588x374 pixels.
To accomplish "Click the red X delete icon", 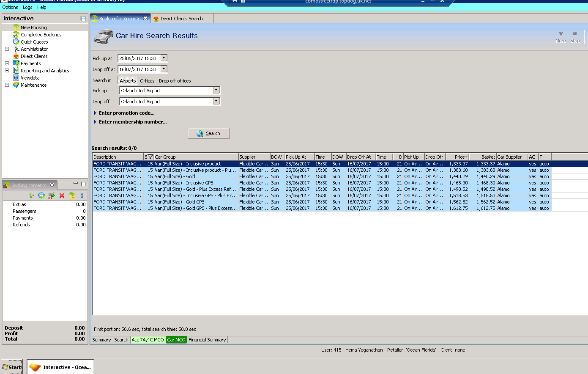I will [62, 195].
